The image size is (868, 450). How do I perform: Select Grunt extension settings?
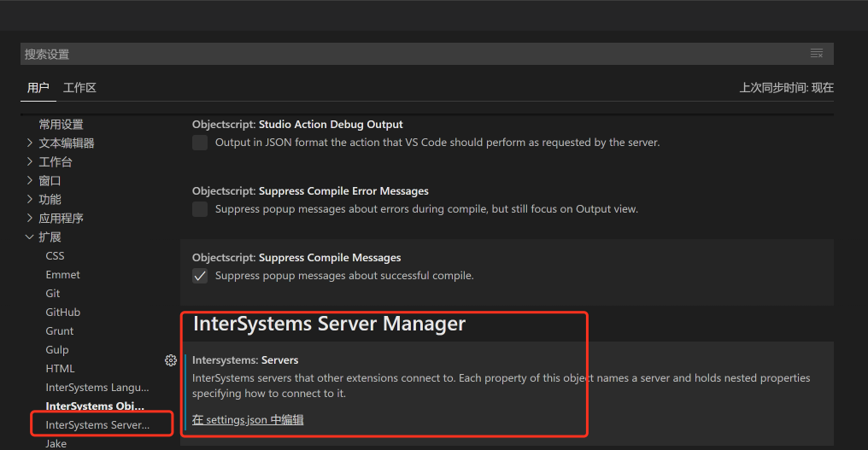point(59,331)
